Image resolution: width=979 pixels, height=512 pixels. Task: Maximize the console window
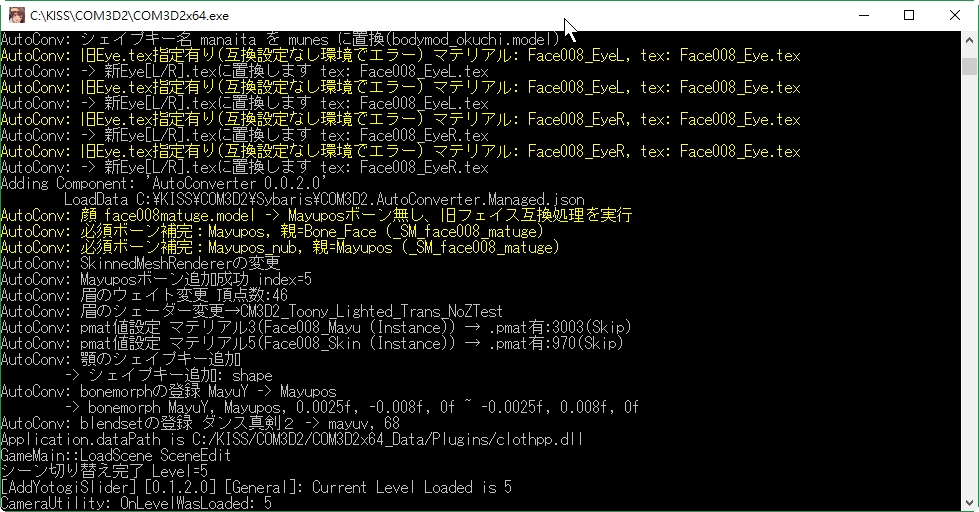pyautogui.click(x=909, y=15)
